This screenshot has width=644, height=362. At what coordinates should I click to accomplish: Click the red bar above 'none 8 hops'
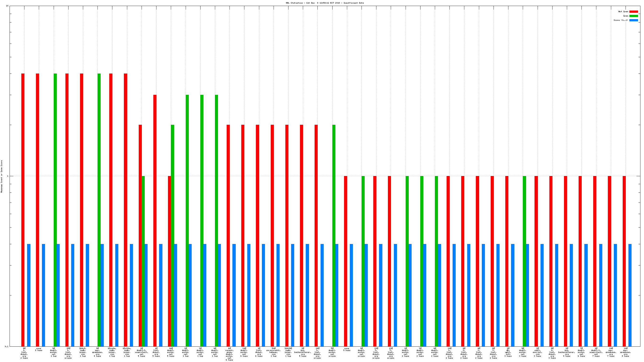tap(38, 210)
